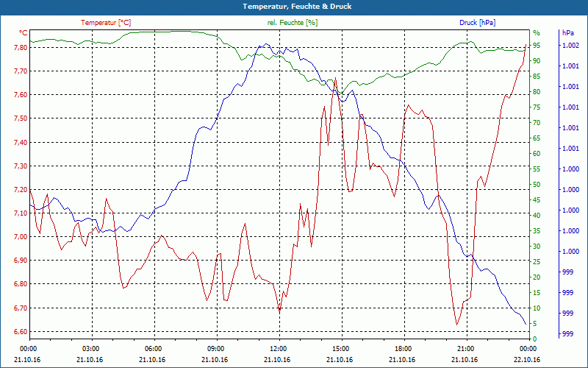588x368 pixels.
Task: Click the green '35' humidity axis value
Action: coord(537,231)
